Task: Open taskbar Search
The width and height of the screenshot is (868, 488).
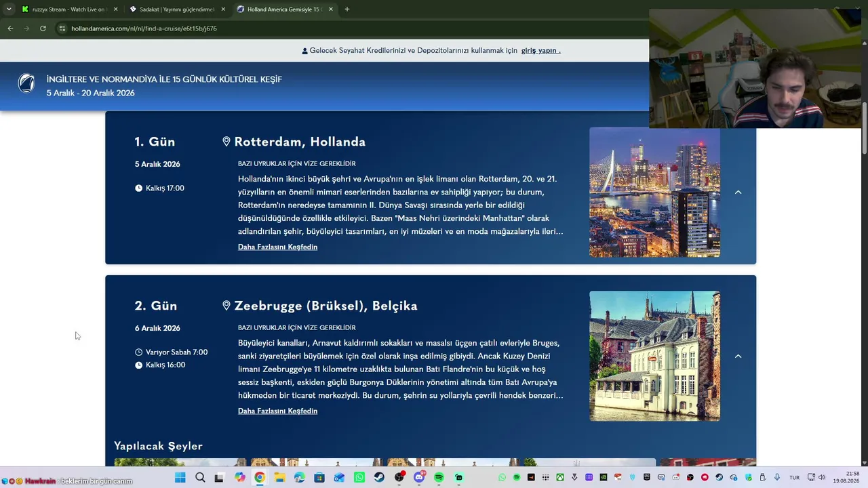Action: (x=200, y=478)
